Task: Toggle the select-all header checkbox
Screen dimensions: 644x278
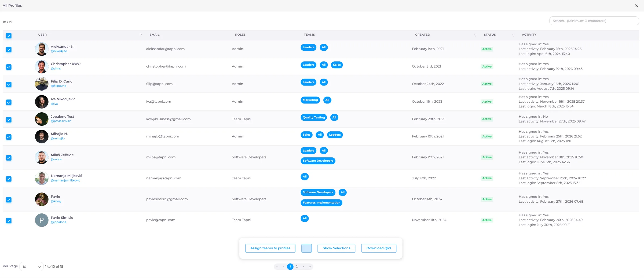Action: (x=9, y=36)
